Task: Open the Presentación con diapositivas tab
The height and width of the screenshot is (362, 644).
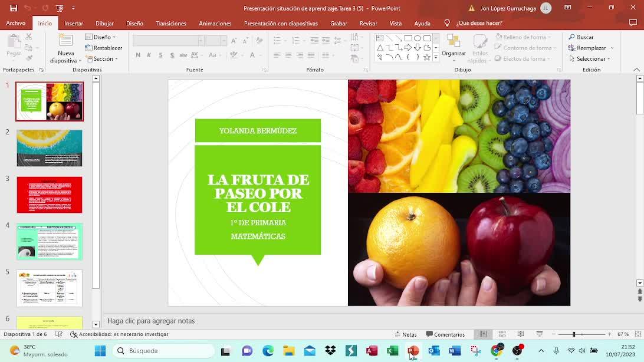Action: pyautogui.click(x=281, y=24)
